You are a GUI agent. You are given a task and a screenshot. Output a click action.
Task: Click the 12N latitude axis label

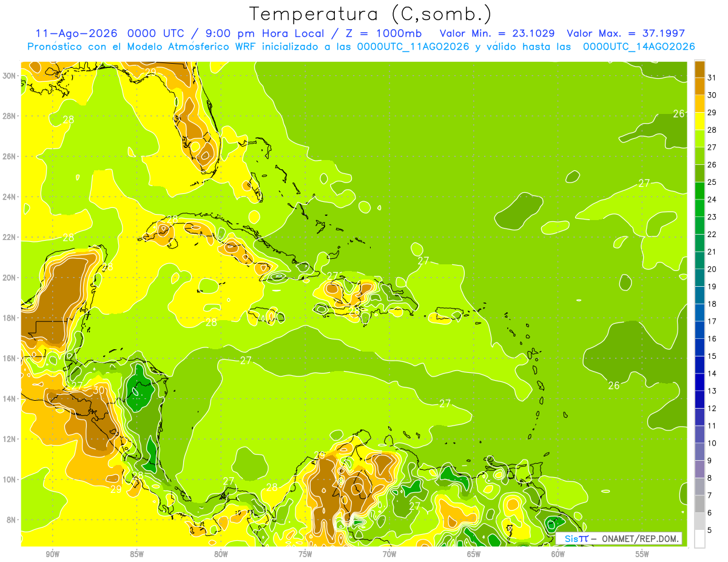(x=9, y=439)
